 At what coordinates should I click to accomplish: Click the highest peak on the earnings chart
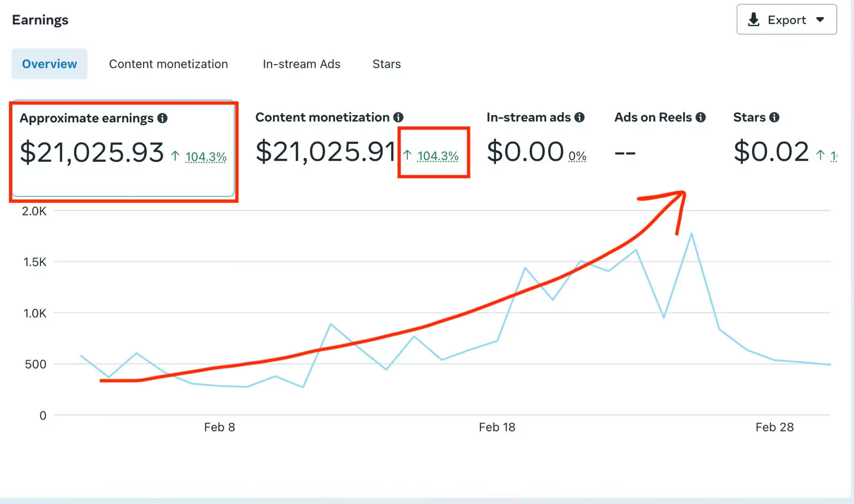[x=691, y=234]
